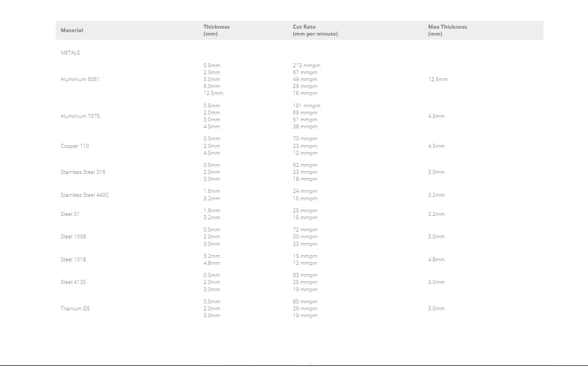Click the Material column header
588x366 pixels.
tap(72, 30)
